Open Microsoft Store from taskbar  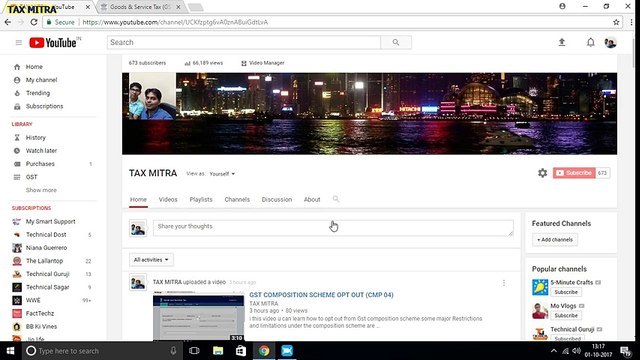click(x=241, y=351)
